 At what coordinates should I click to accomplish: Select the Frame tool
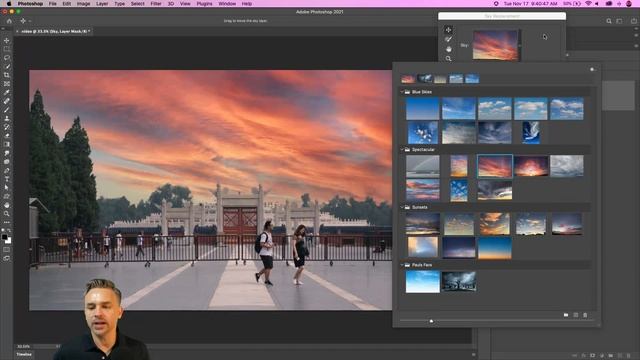coord(7,84)
